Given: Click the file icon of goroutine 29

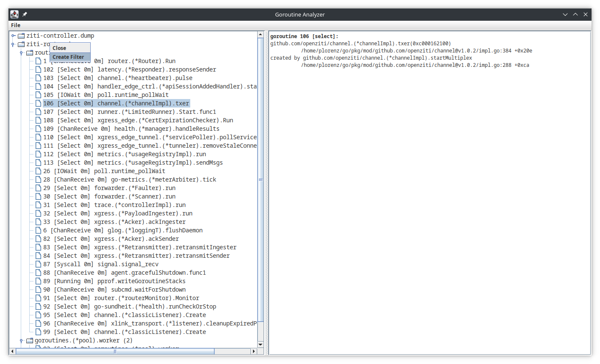Looking at the screenshot, I should pyautogui.click(x=38, y=188).
